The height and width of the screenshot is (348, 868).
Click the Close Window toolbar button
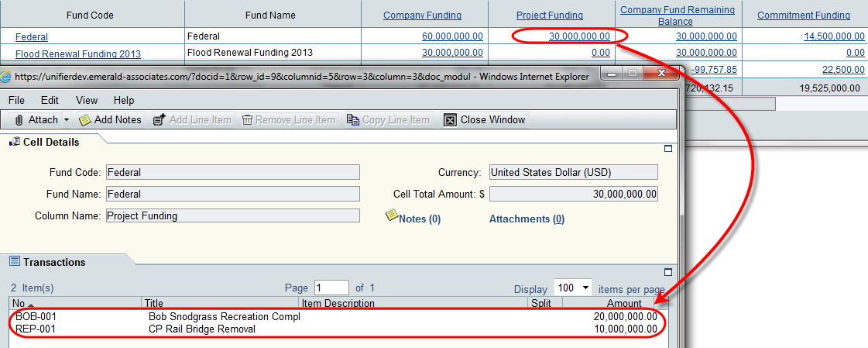pyautogui.click(x=484, y=119)
